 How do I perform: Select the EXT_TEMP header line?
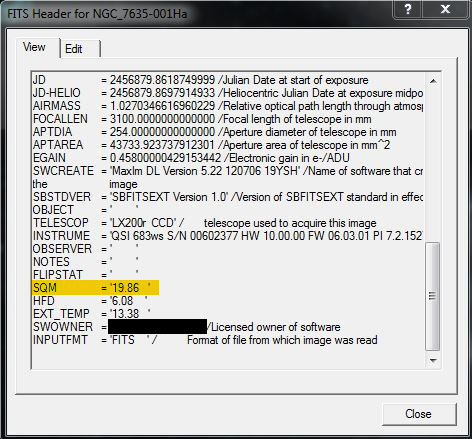92,314
